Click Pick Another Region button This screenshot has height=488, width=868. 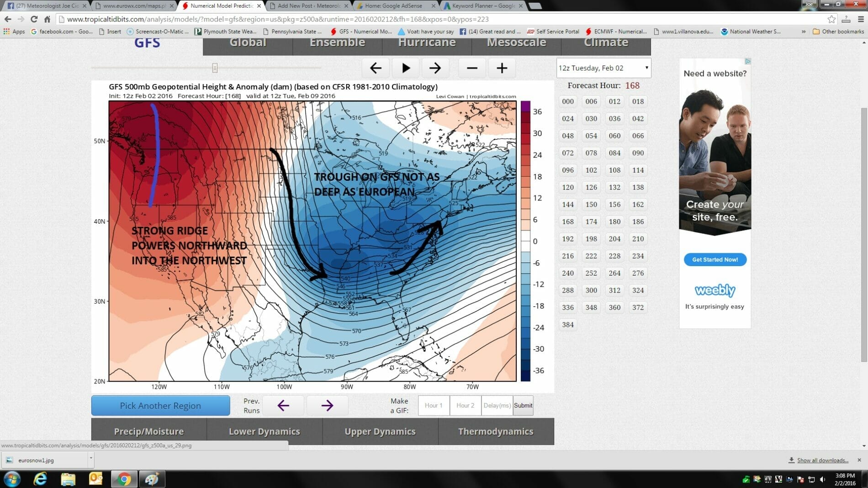coord(160,405)
